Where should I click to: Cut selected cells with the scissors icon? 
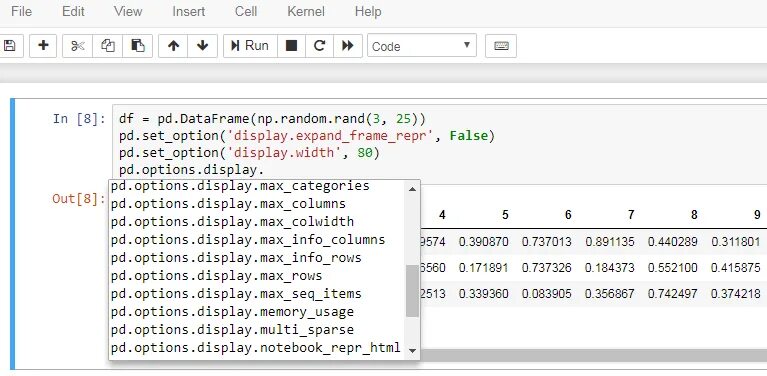tap(77, 46)
